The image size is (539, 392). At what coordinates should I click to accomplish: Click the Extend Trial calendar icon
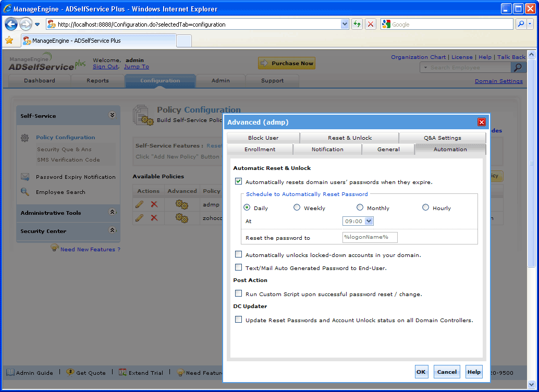(123, 372)
